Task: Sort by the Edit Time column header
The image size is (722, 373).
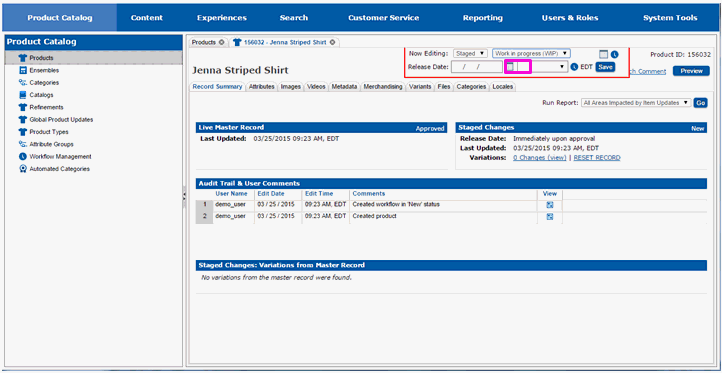Action: (x=319, y=193)
